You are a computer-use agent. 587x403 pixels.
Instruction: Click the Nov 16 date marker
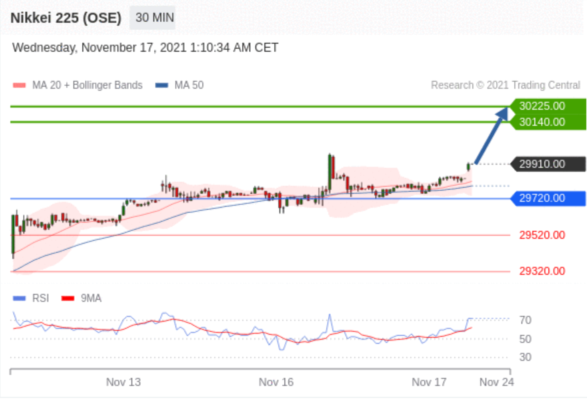tap(276, 382)
